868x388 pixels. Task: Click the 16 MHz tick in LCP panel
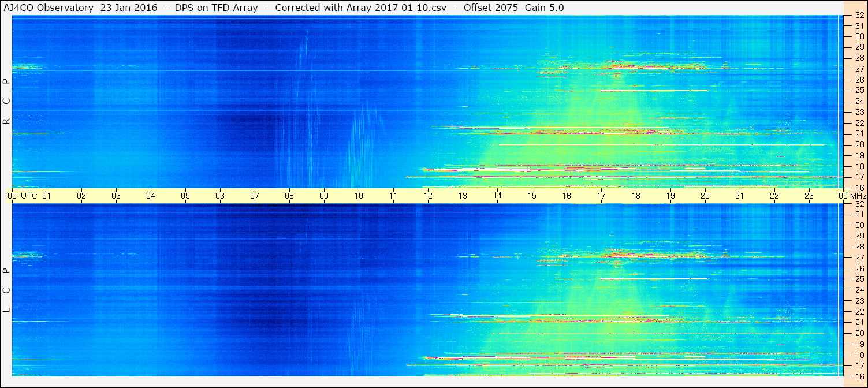[x=859, y=376]
